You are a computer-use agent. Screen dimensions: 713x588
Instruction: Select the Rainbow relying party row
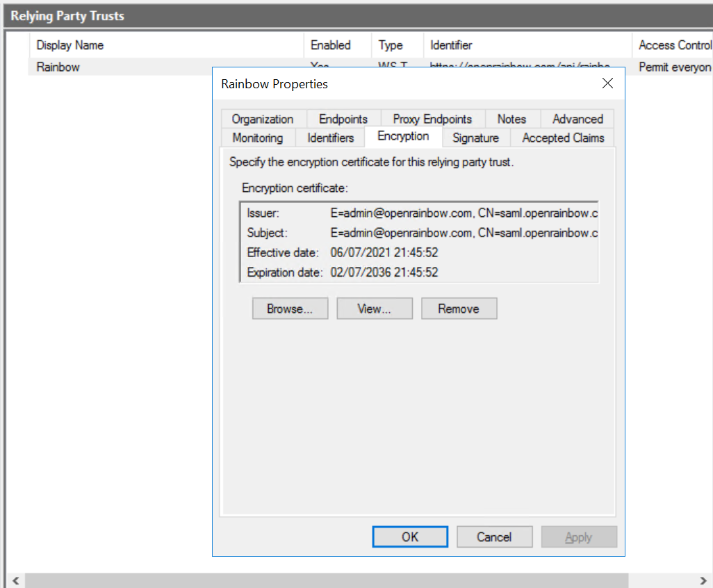click(58, 67)
